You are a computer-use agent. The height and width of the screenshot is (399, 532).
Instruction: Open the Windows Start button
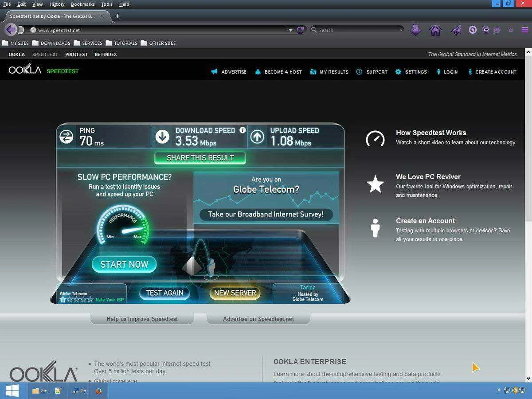[x=12, y=391]
